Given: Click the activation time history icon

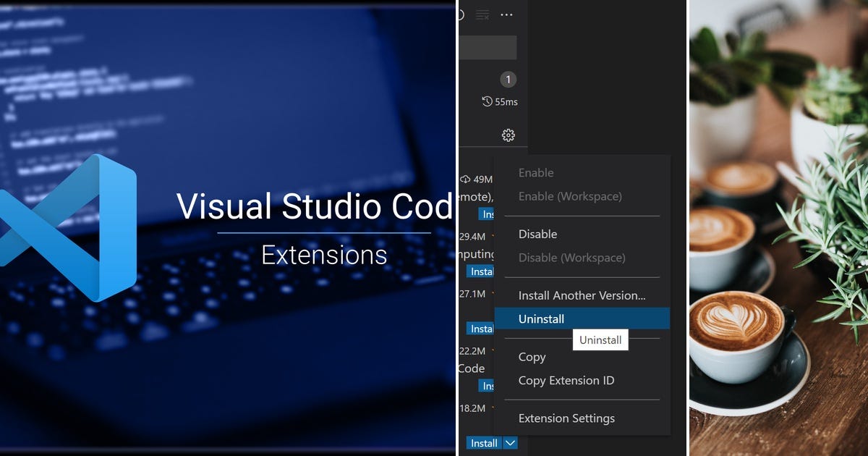Looking at the screenshot, I should [487, 101].
